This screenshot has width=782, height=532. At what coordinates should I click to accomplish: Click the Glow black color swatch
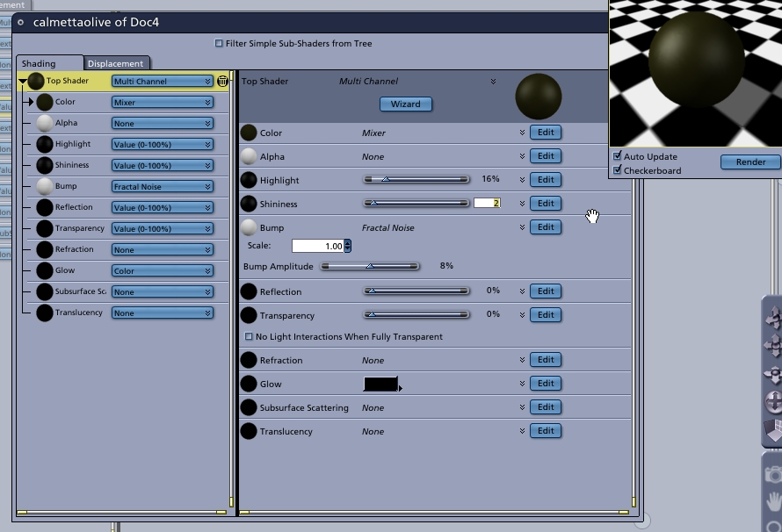point(380,385)
